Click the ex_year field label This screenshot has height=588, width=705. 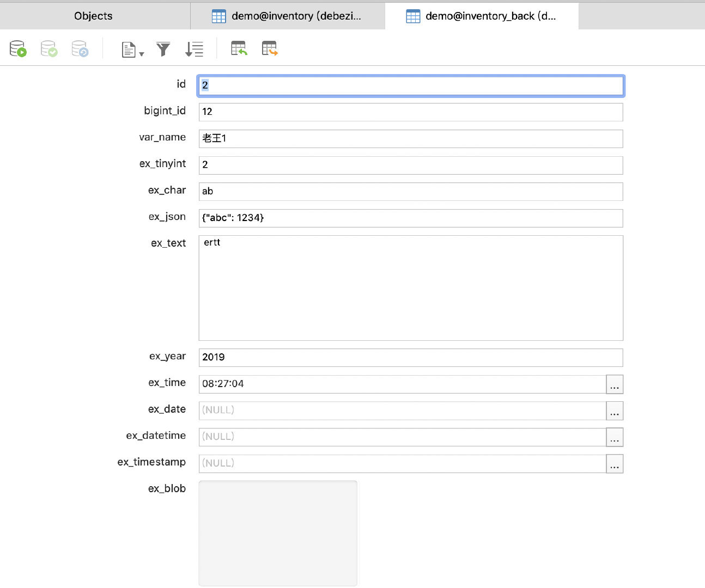tap(167, 356)
